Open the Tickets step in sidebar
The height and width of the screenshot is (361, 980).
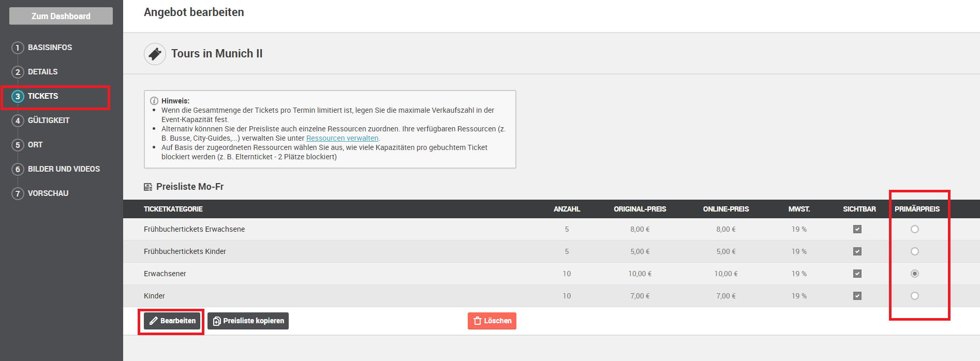point(43,96)
